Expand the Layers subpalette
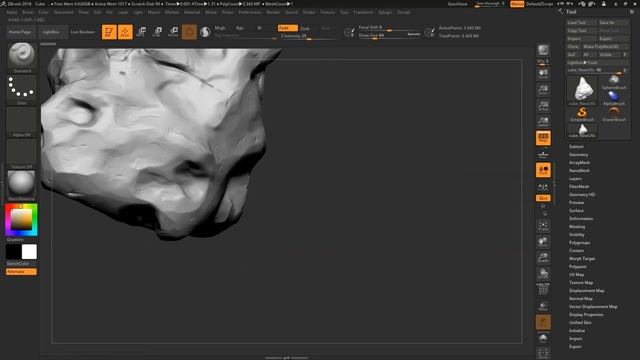This screenshot has height=360, width=640. click(575, 179)
